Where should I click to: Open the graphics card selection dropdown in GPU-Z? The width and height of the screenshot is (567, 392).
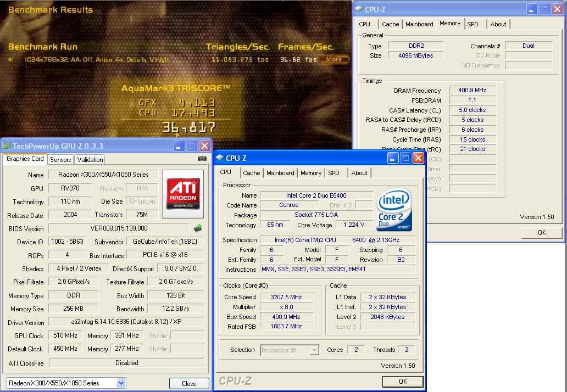point(121,383)
